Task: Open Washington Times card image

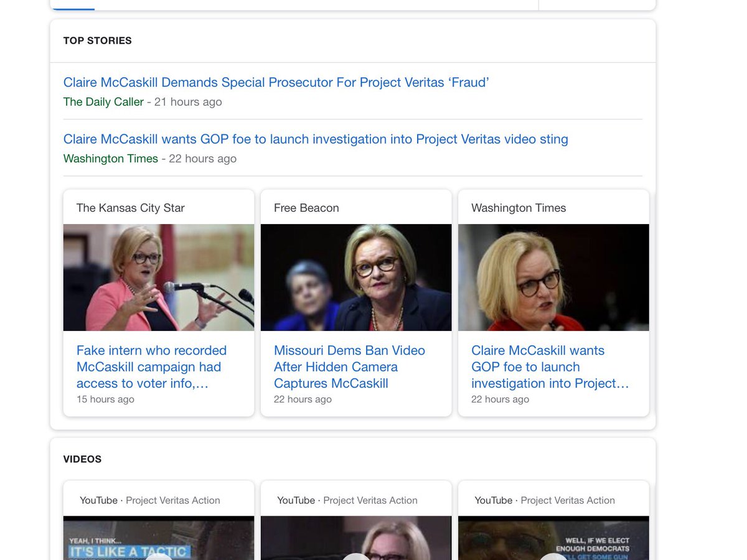Action: coord(553,278)
